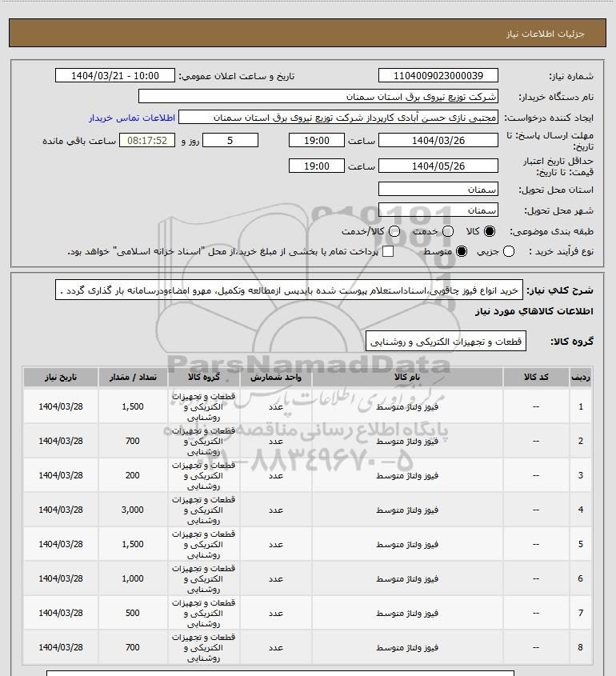Click the goods group cell in row 5
Screen dimensions: 616x676
click(x=203, y=544)
